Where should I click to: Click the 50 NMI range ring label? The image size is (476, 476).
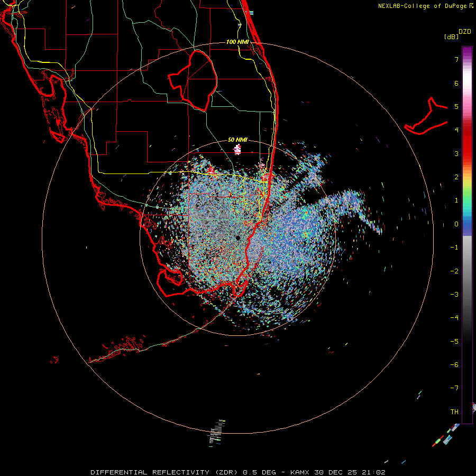pos(237,140)
